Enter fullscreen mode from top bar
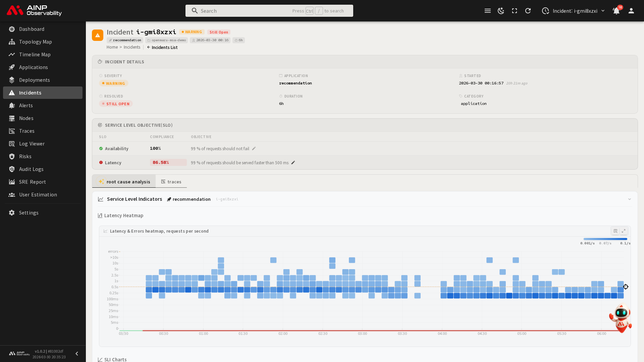This screenshot has height=362, width=644. (x=514, y=11)
